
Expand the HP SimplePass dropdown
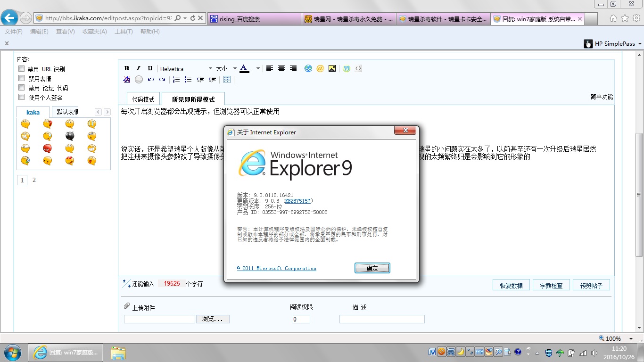(x=640, y=44)
